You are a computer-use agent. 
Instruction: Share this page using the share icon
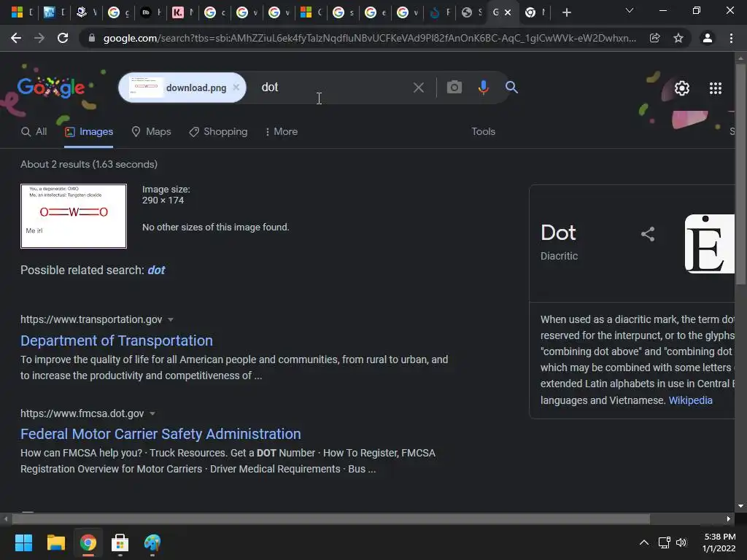(x=655, y=38)
